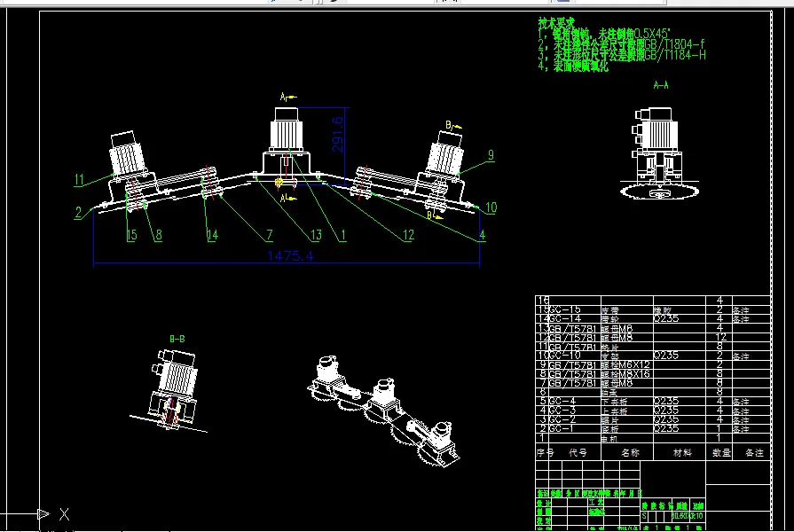Click the quantity 12 cell in parts table

click(x=719, y=337)
